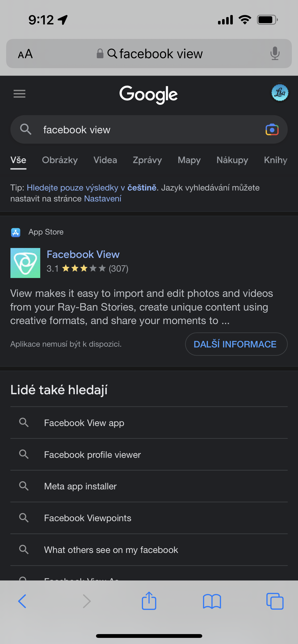Image resolution: width=298 pixels, height=644 pixels.
Task: Open Google Lens camera search
Action: (x=272, y=130)
